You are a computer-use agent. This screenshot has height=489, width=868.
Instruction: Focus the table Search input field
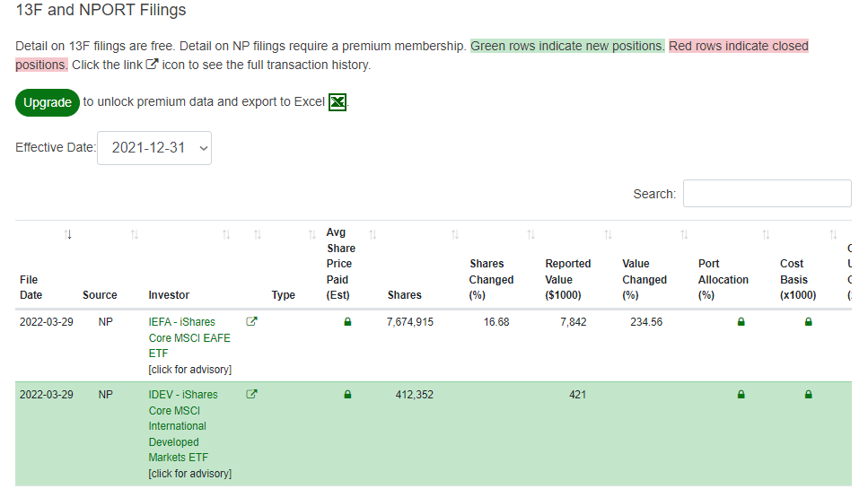pyautogui.click(x=767, y=194)
